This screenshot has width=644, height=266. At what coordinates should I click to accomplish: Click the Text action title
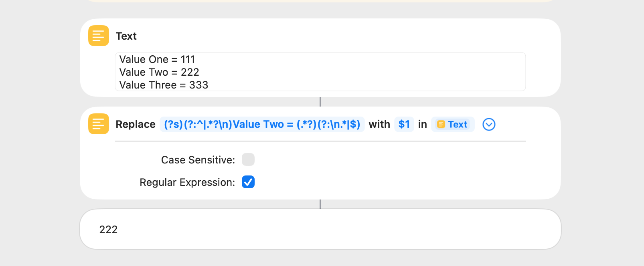[126, 36]
